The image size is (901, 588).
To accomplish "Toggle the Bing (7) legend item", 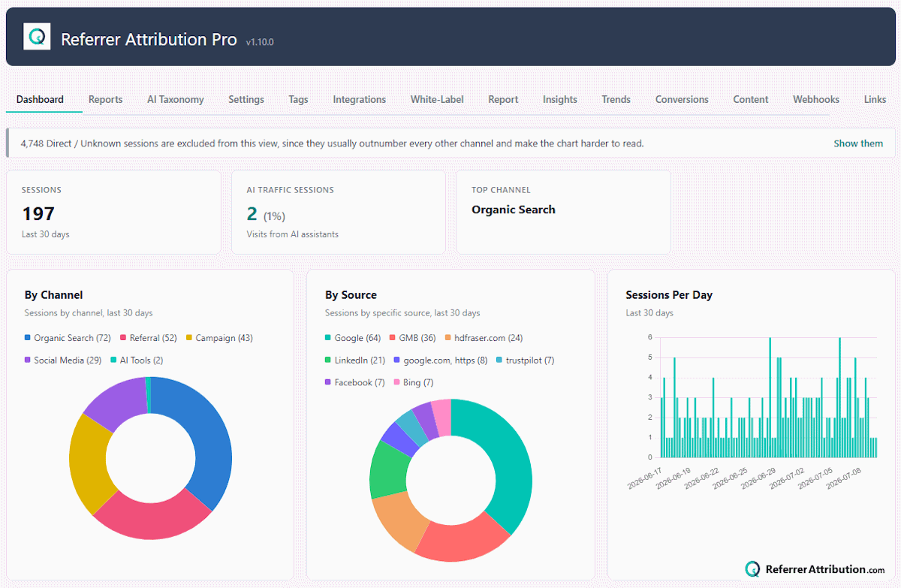I will pyautogui.click(x=414, y=383).
